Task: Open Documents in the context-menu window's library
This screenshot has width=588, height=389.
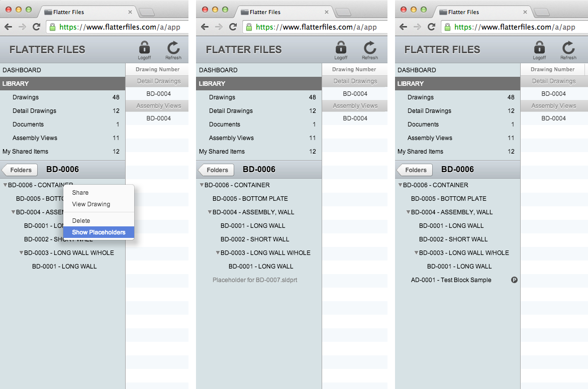Action: click(63, 124)
